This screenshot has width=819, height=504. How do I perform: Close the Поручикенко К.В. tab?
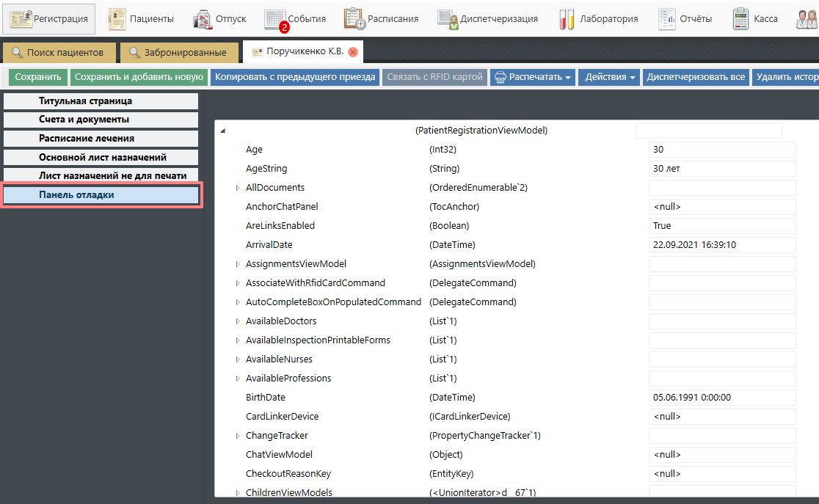(353, 52)
